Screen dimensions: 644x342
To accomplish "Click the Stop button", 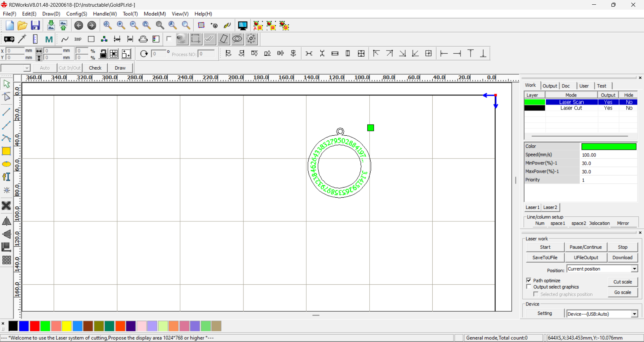I will pos(623,247).
